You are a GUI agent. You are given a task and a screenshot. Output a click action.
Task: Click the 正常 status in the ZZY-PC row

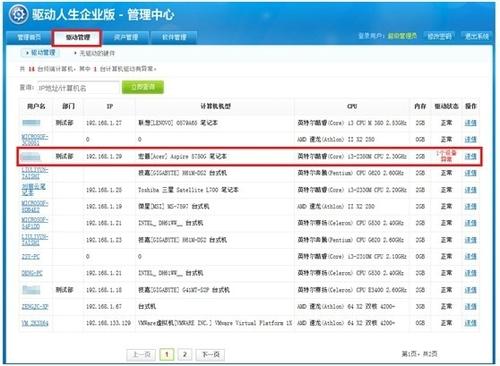click(446, 256)
